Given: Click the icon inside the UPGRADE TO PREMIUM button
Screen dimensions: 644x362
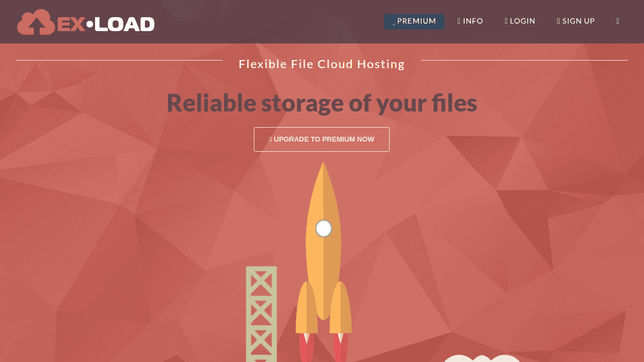Looking at the screenshot, I should coord(270,139).
